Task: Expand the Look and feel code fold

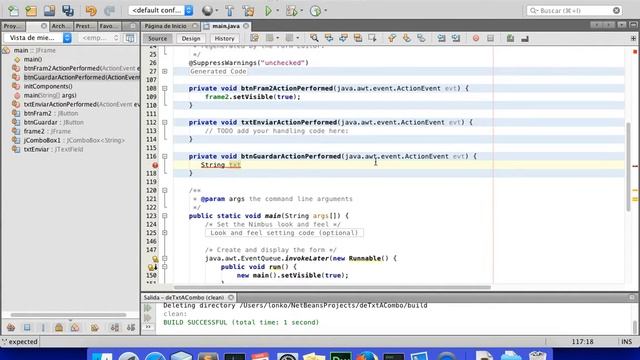Action: pos(164,233)
